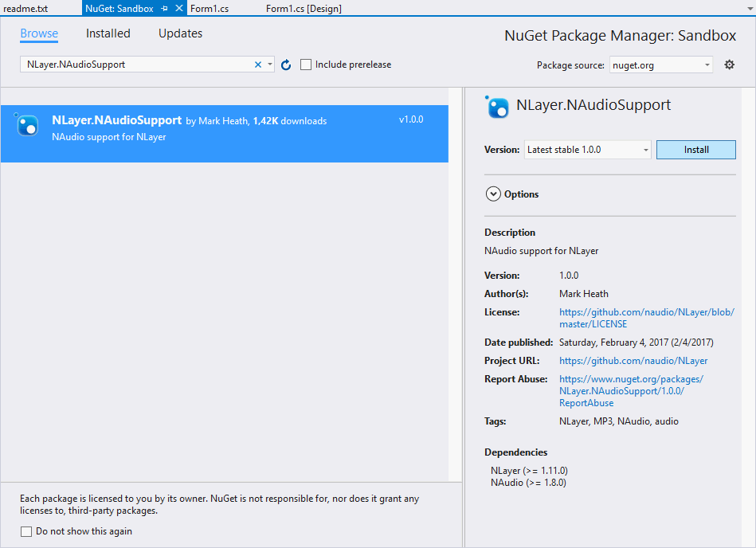Install the NLayer.NAudioSupport package
Screen dimensions: 756x548
(x=695, y=149)
